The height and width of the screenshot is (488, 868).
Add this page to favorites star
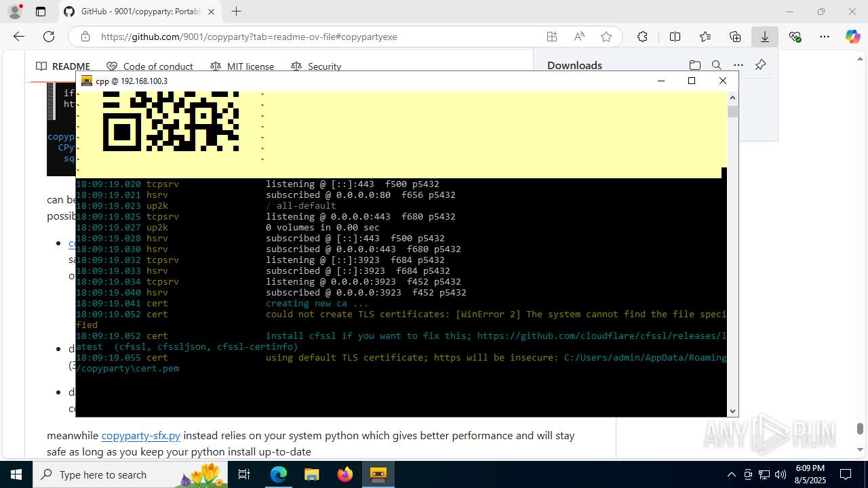point(606,37)
